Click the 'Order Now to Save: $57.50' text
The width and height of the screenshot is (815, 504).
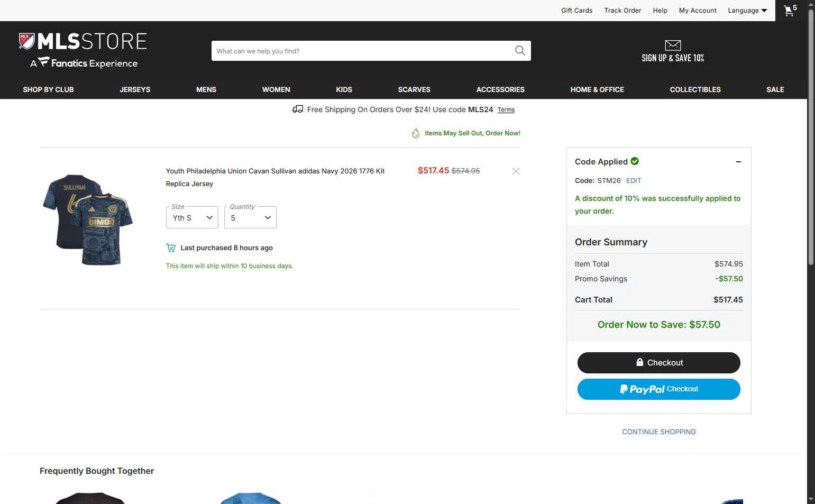(x=659, y=325)
